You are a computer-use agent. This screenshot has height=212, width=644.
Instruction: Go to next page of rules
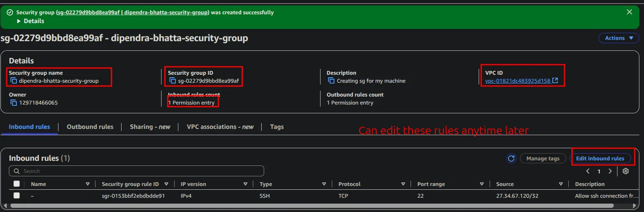coord(610,171)
